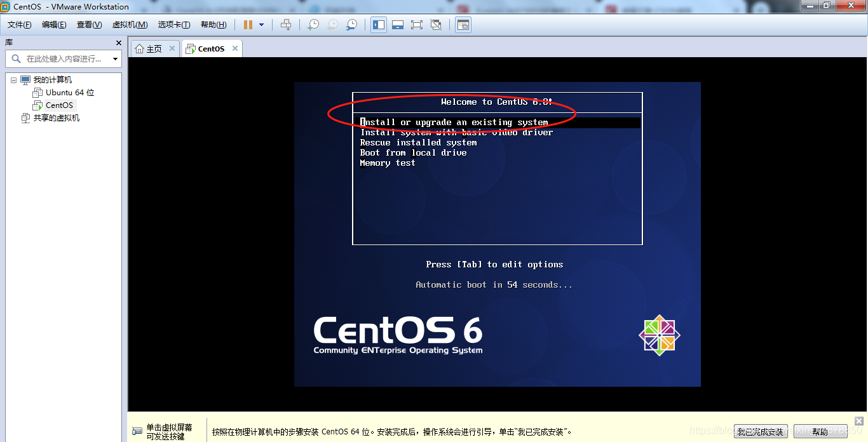Click the 我的计算机 computer icon

click(25, 80)
